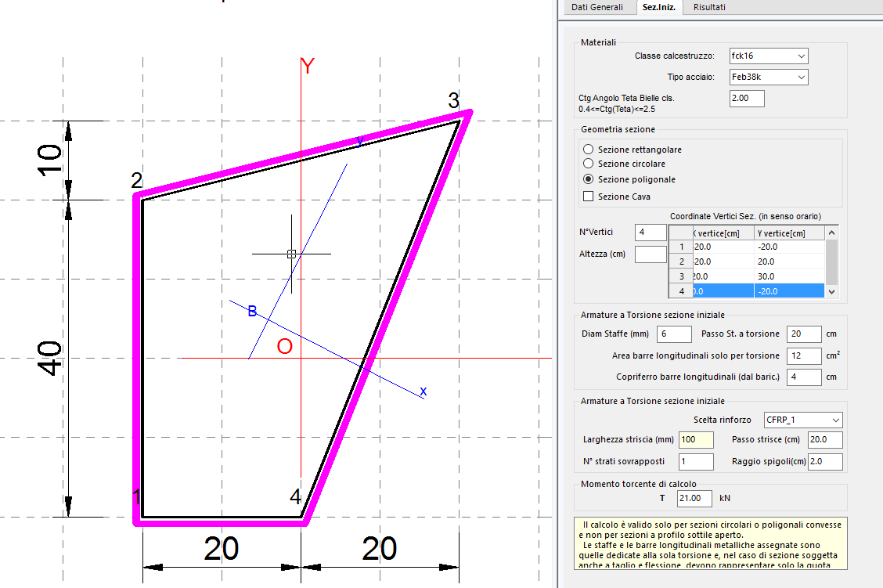
Task: Open the Risultati tab
Action: 709,7
